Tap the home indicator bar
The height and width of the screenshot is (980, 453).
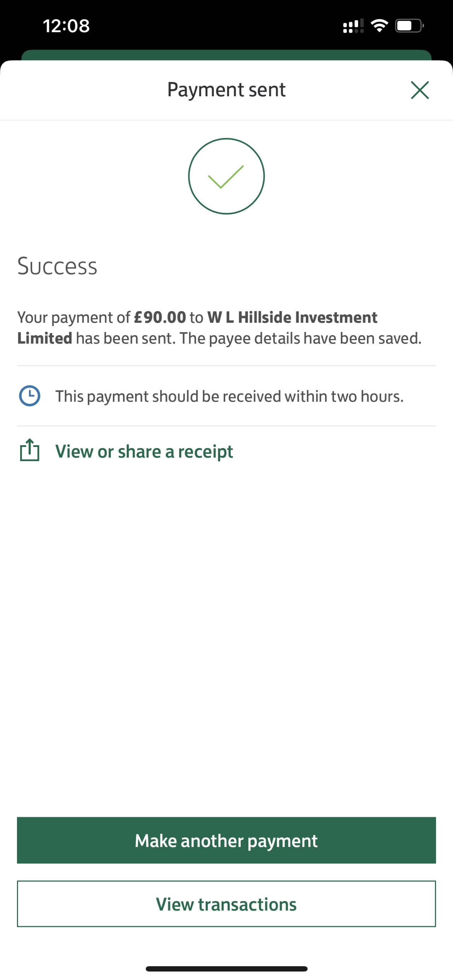pyautogui.click(x=226, y=969)
